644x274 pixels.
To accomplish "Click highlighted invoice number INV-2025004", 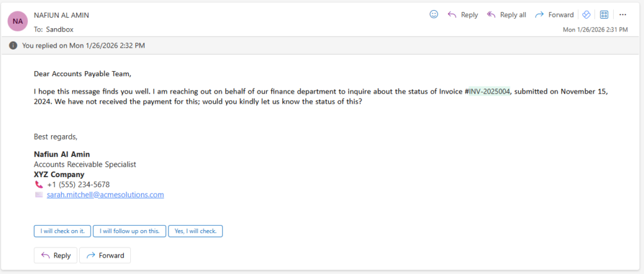I will click(x=489, y=92).
